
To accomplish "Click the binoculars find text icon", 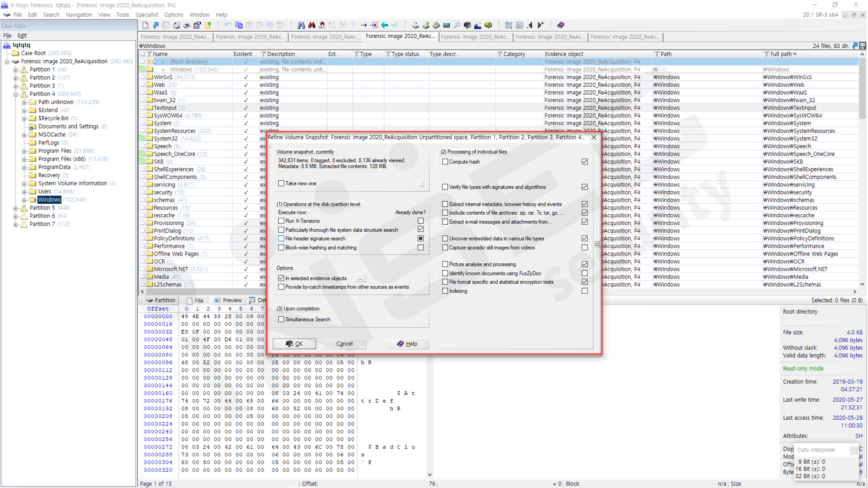I will coord(301,25).
